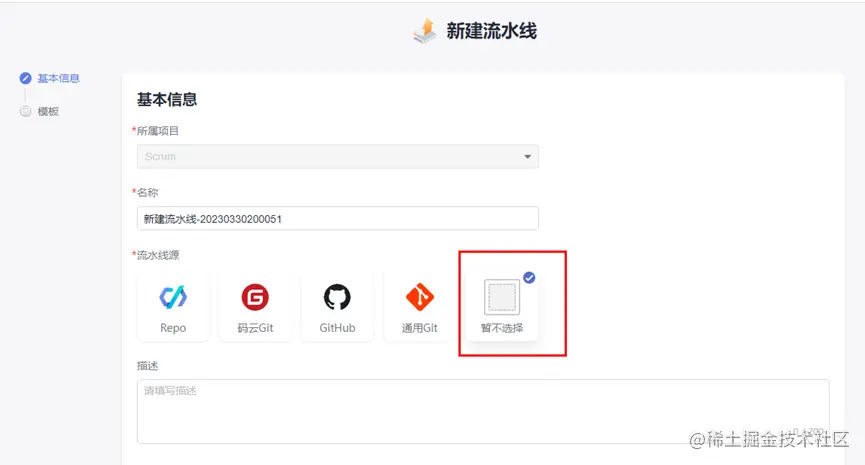
Task: Click the 名称 input field
Action: pyautogui.click(x=338, y=218)
